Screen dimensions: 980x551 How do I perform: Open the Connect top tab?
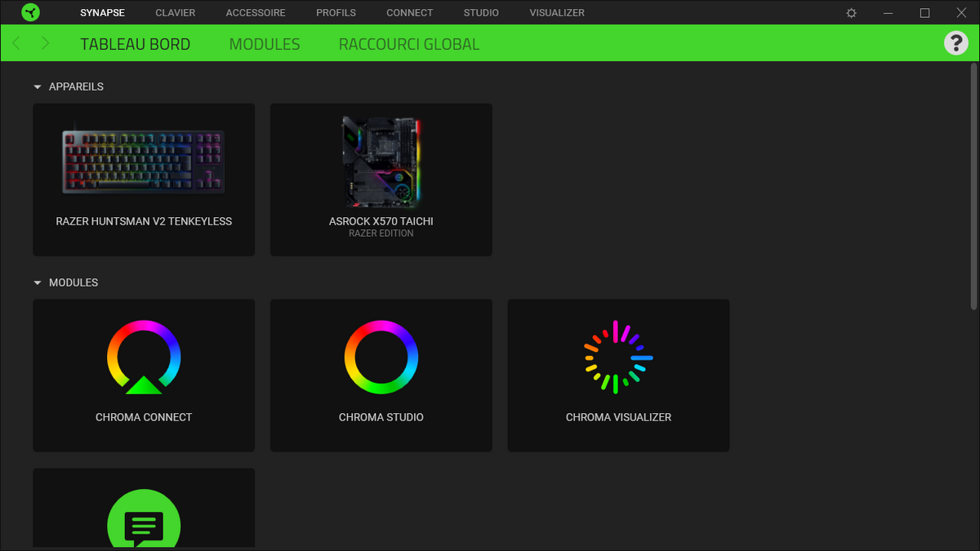coord(410,13)
